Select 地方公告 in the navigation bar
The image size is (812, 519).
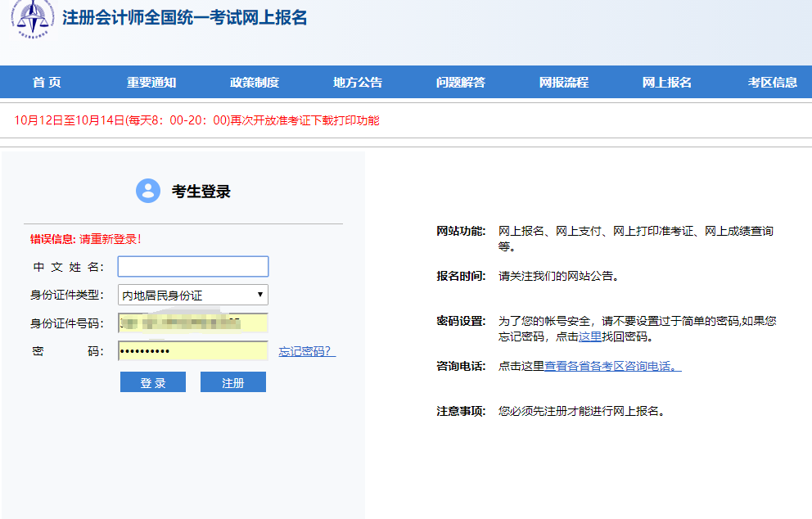[358, 82]
